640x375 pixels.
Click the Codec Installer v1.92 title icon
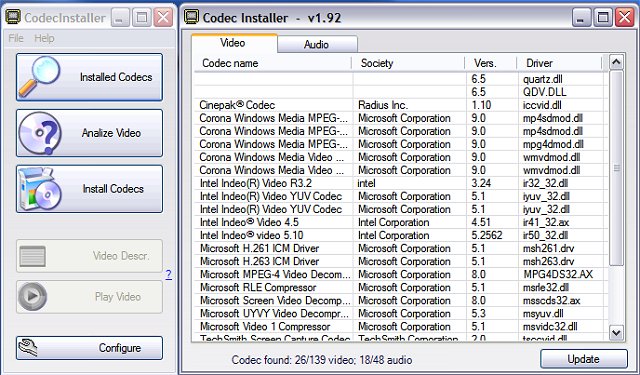[x=191, y=17]
